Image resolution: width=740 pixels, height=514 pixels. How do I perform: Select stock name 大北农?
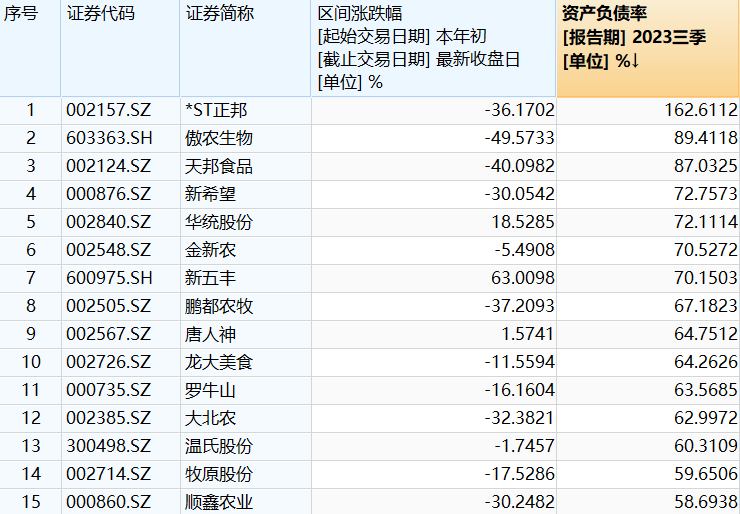point(210,418)
